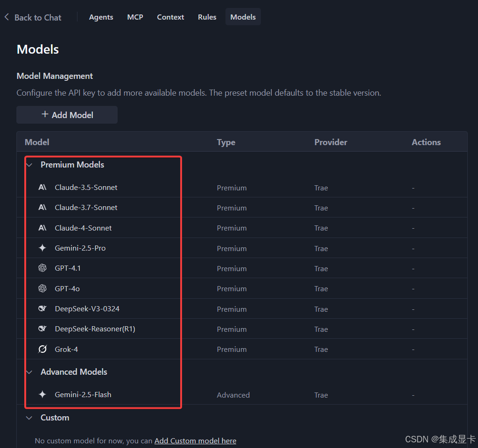
Task: Click the Gemini star icon beside Gemini-2.5-Flash
Action: [x=42, y=394]
